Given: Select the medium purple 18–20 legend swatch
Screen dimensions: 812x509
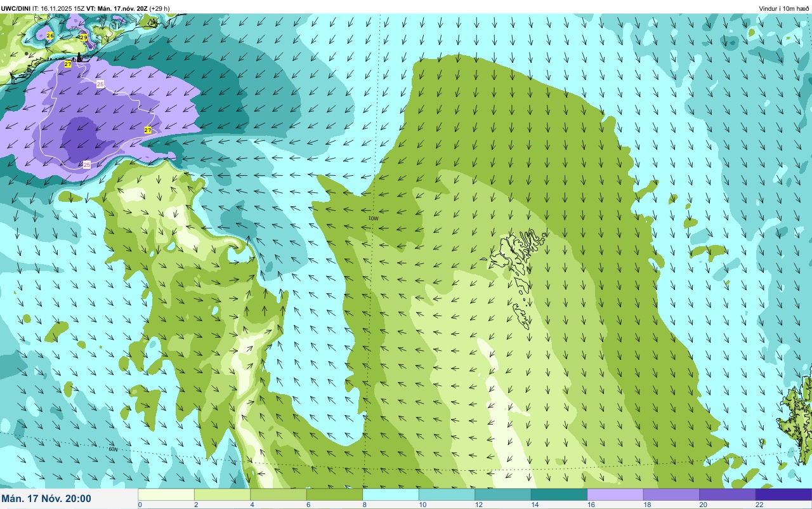Looking at the screenshot, I should (671, 494).
